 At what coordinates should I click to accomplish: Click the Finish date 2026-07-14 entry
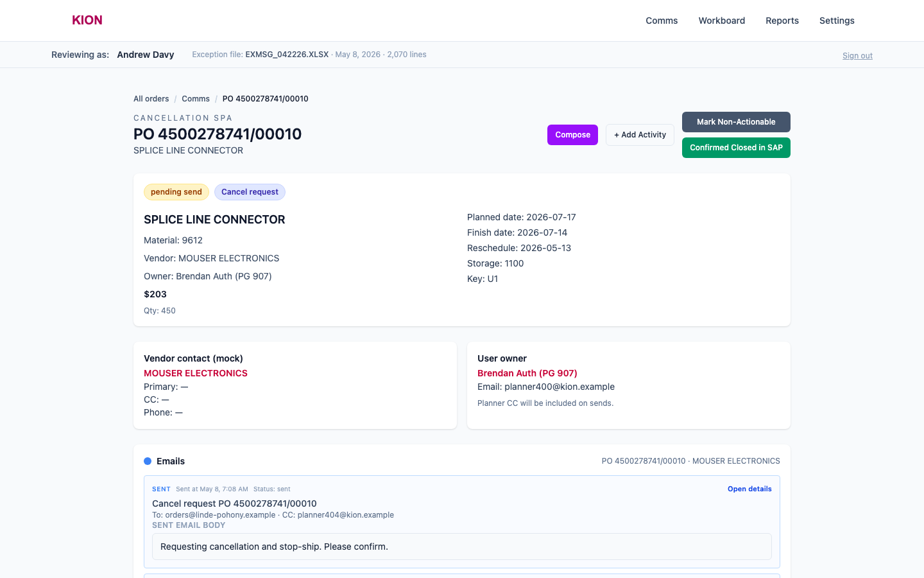click(517, 232)
